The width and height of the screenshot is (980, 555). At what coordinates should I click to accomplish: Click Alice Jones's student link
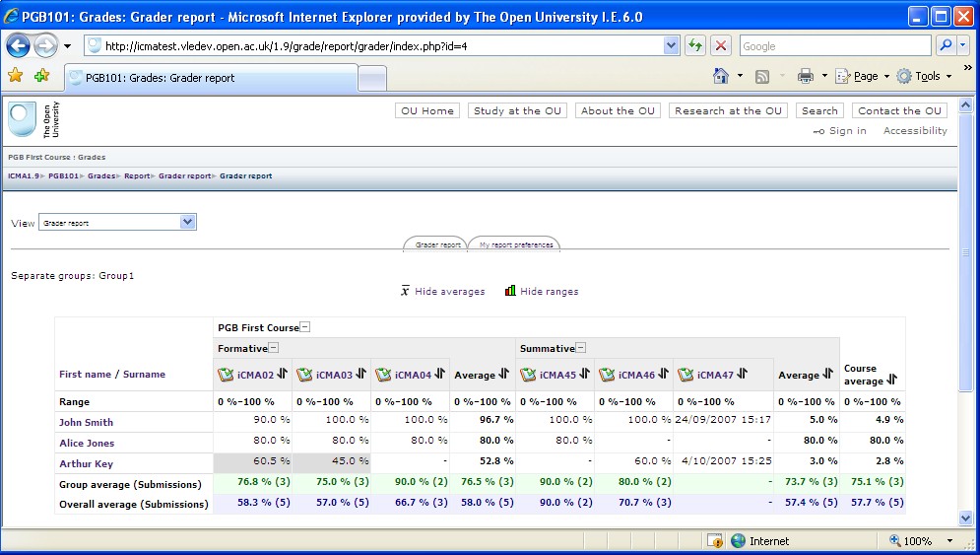(x=87, y=443)
